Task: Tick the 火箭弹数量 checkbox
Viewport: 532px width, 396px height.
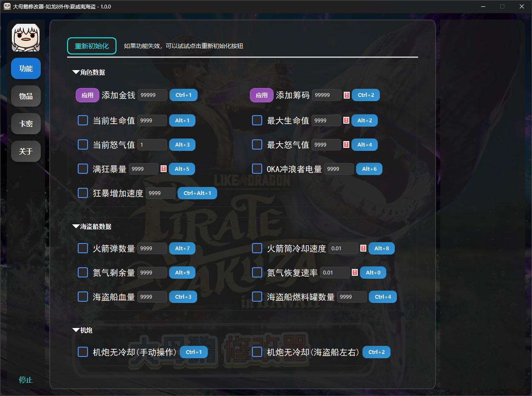Action: click(83, 248)
